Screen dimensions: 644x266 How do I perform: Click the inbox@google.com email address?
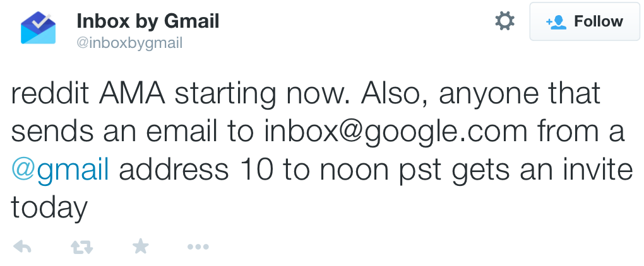(397, 132)
